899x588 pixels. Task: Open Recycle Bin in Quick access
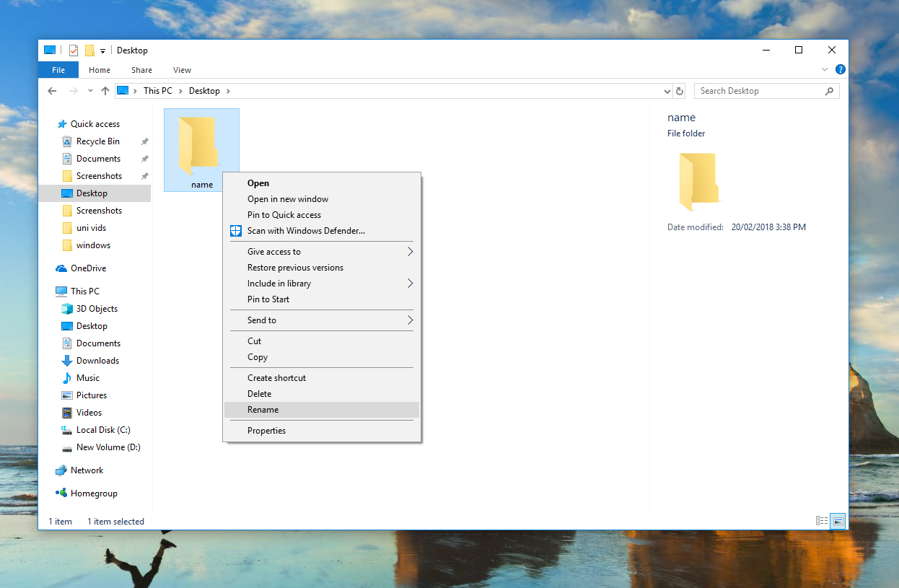point(98,141)
